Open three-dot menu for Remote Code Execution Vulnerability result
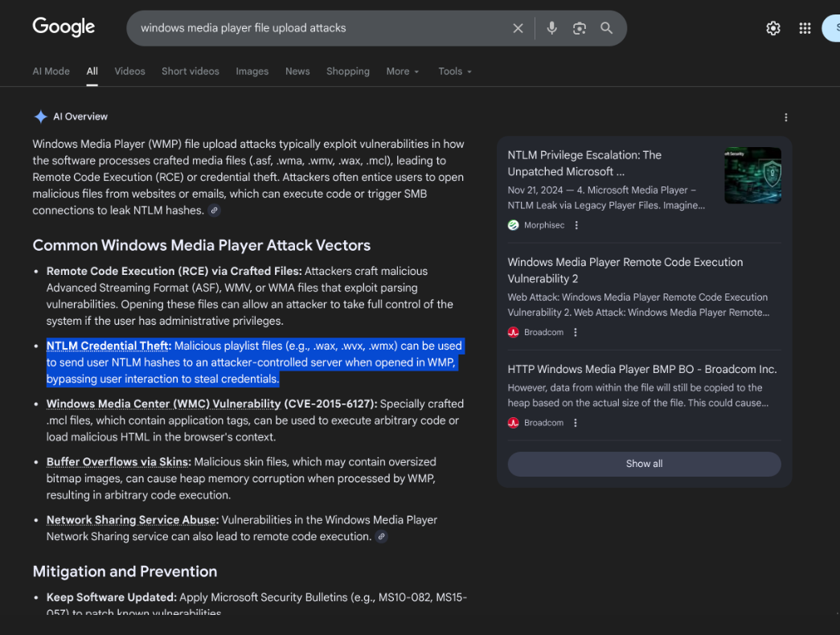The height and width of the screenshot is (635, 840). coord(576,332)
